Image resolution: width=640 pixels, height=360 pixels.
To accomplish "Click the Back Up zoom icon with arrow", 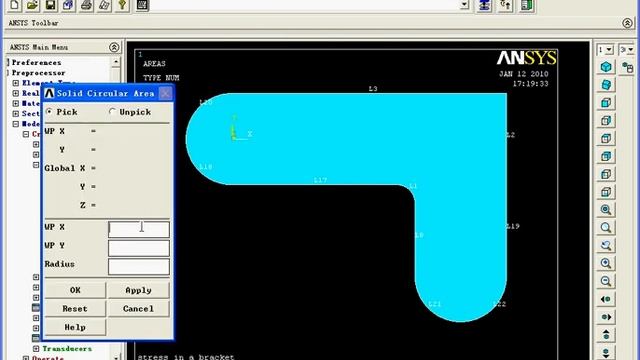I will [606, 245].
